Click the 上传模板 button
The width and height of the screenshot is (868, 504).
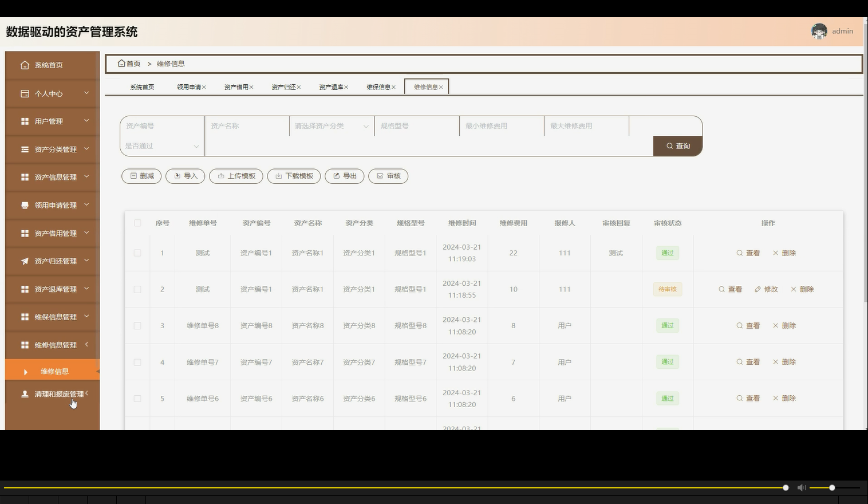click(x=236, y=176)
